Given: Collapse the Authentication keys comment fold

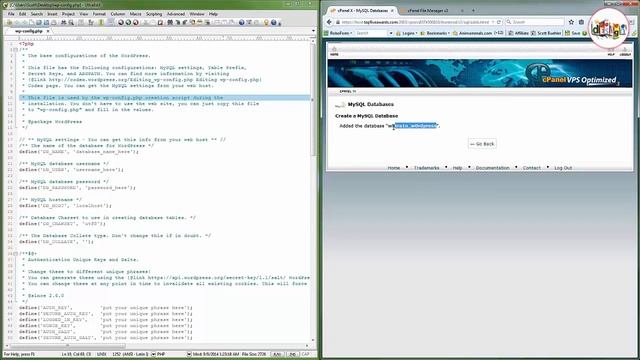Looking at the screenshot, I should [16, 253].
